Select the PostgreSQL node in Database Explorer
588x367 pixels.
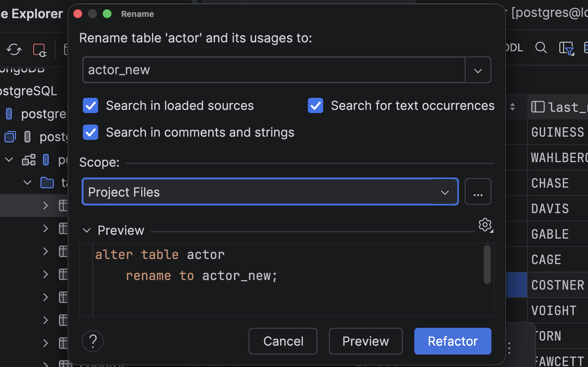29,91
